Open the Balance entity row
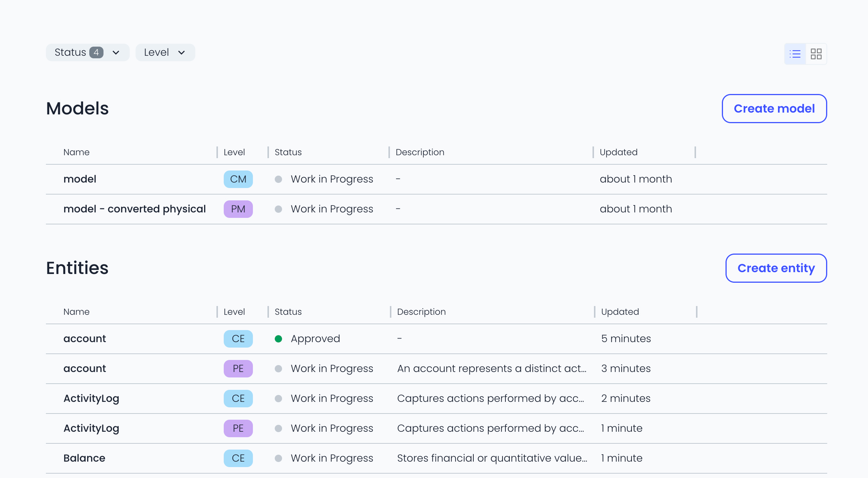 click(84, 458)
